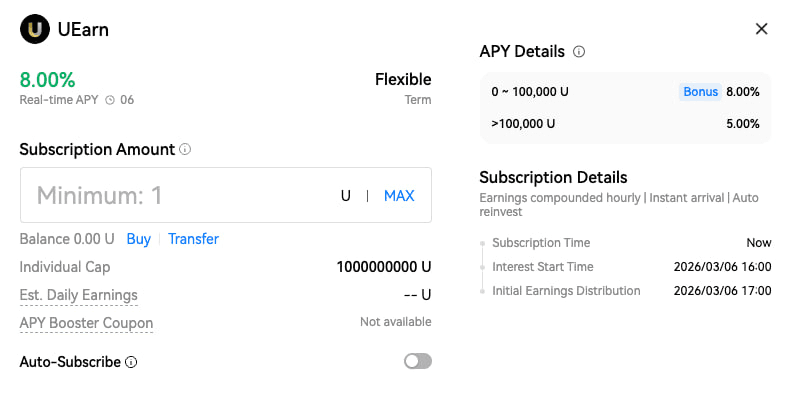
Task: Click Not available coupon status
Action: point(395,322)
